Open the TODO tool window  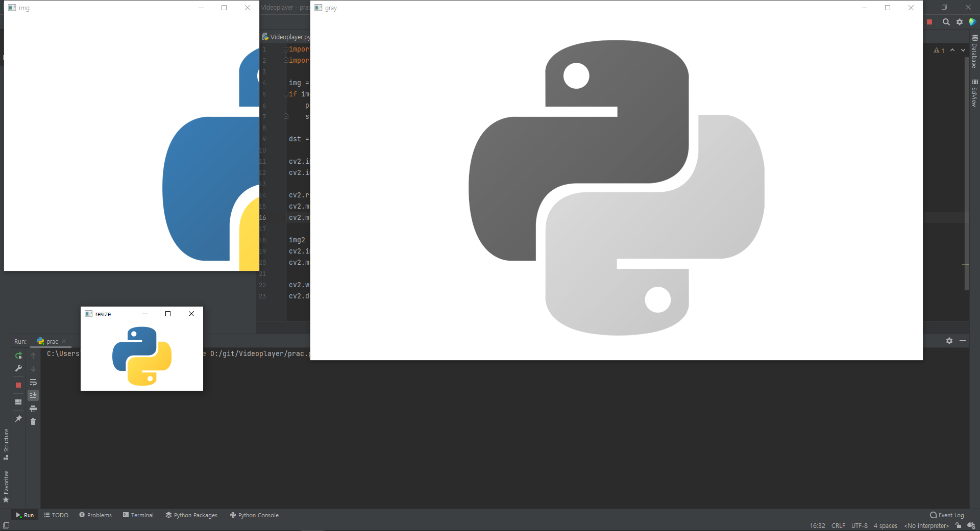click(56, 515)
